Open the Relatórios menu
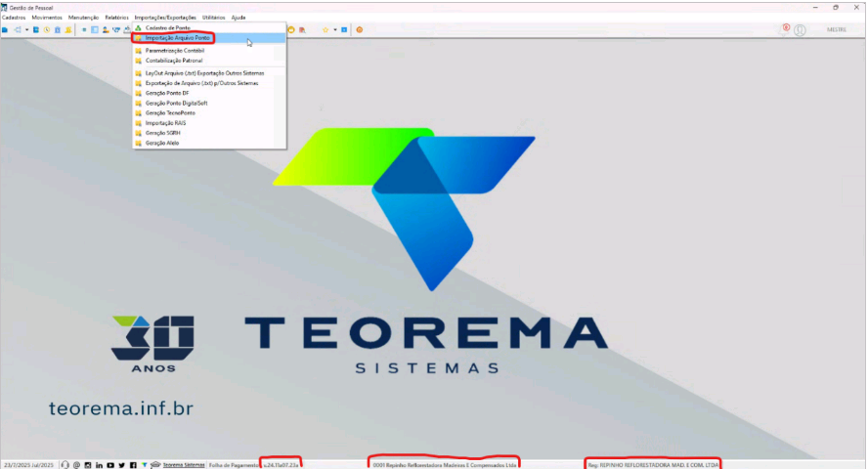Image resolution: width=868 pixels, height=469 pixels. (x=116, y=18)
